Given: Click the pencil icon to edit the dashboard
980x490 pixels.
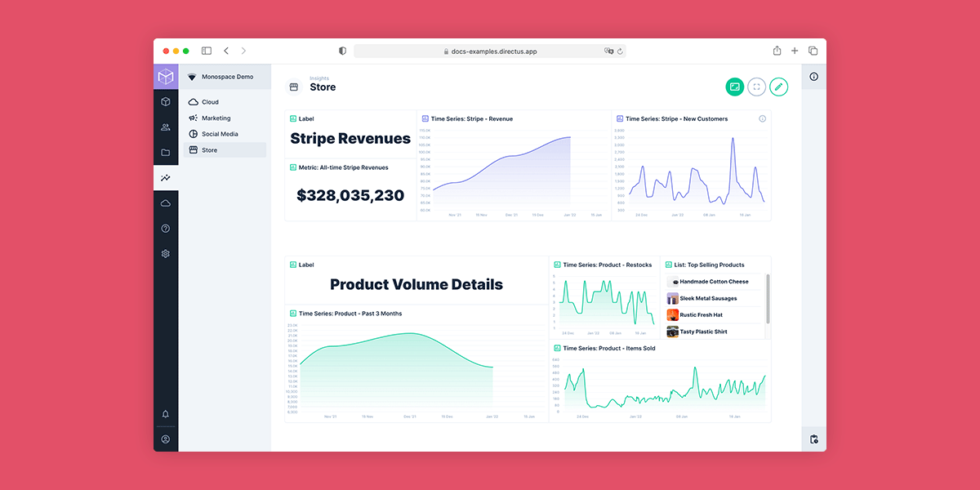Looking at the screenshot, I should pos(778,87).
